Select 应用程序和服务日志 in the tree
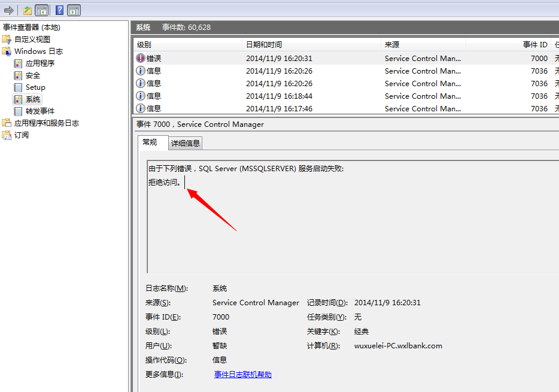This screenshot has height=392, width=559. click(46, 123)
